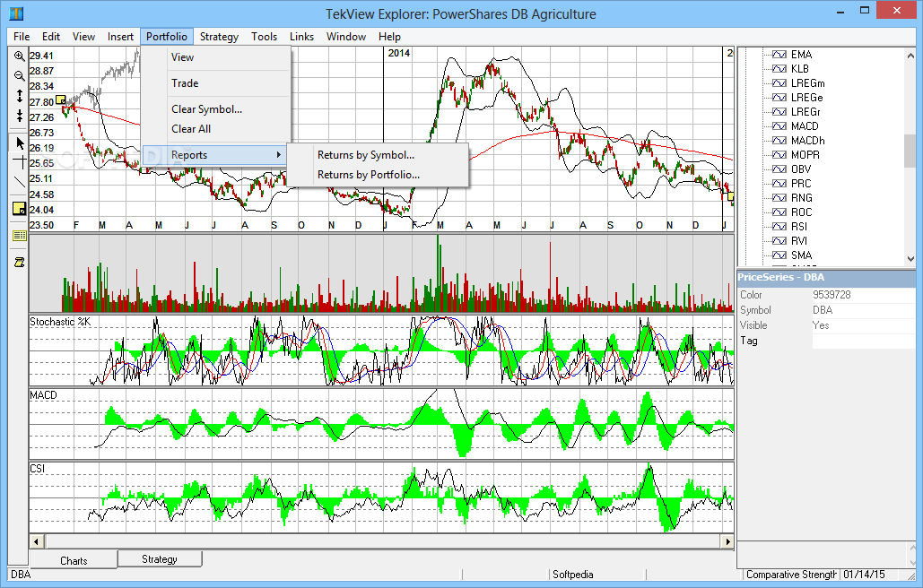Click the OBV indicator icon
923x588 pixels.
tap(779, 169)
